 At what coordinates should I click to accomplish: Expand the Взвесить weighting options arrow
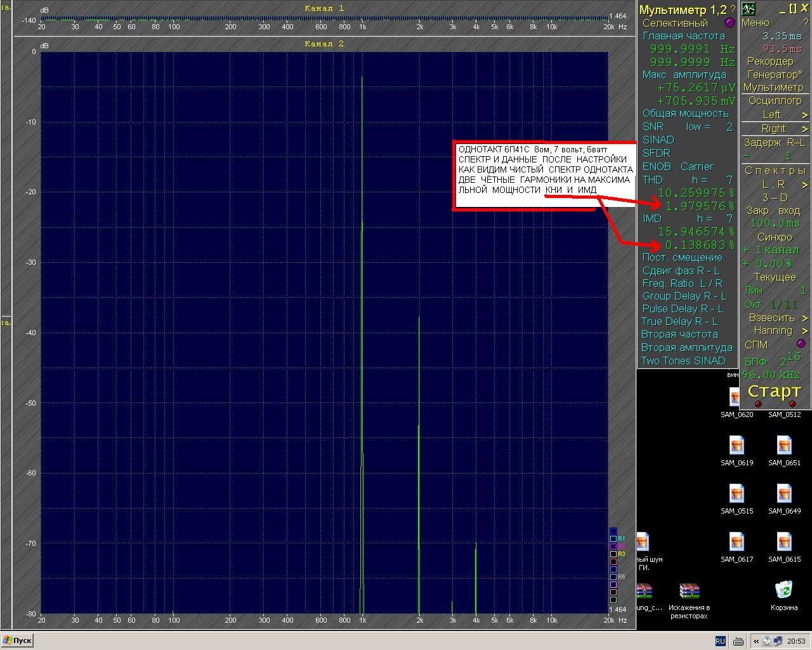804,318
